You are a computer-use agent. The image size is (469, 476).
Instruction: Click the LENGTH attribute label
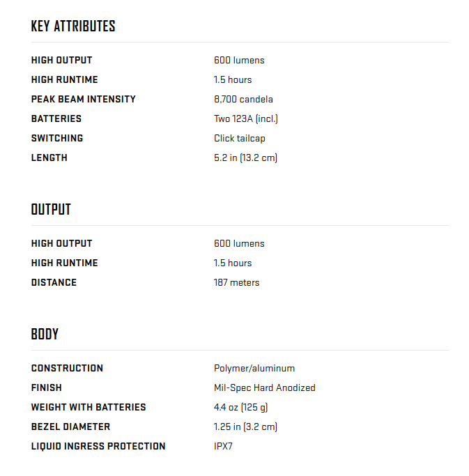49,158
